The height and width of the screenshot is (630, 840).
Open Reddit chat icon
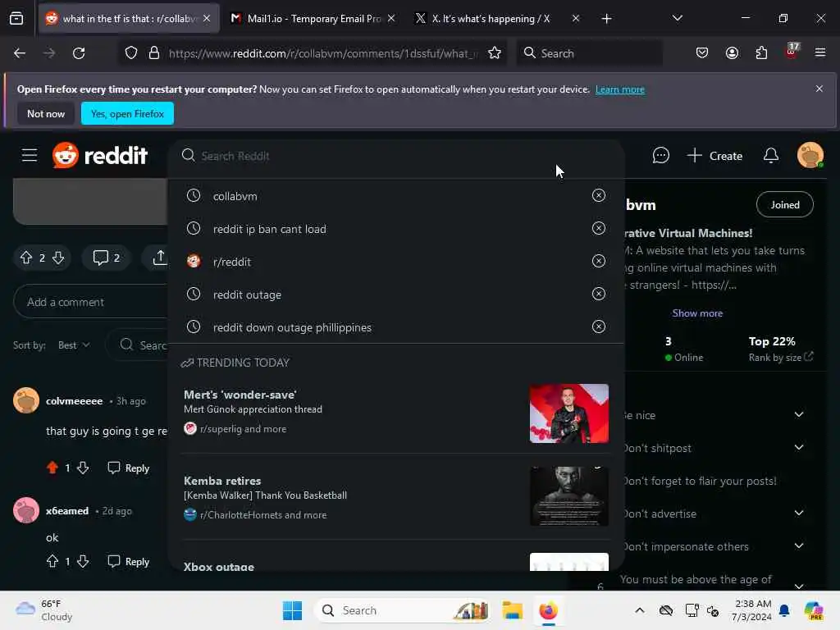(660, 156)
